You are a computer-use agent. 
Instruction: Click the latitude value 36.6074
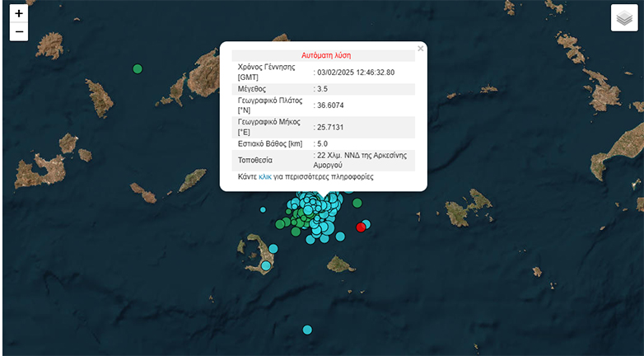pyautogui.click(x=329, y=105)
